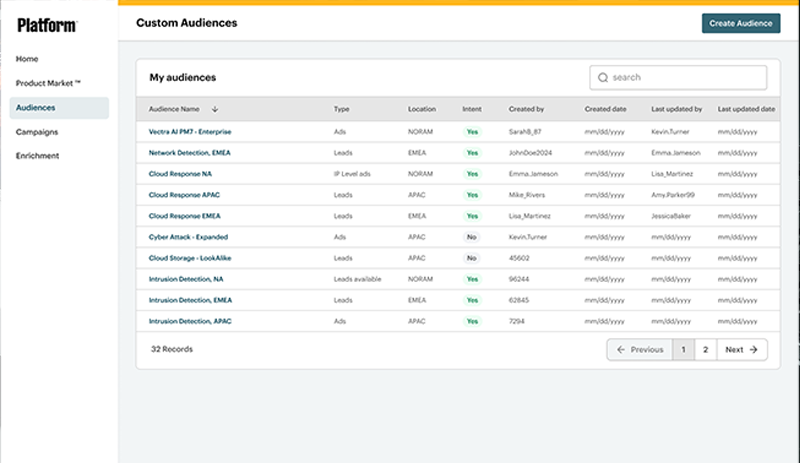The image size is (800, 463).
Task: Open the Enrichment section
Action: click(x=38, y=156)
